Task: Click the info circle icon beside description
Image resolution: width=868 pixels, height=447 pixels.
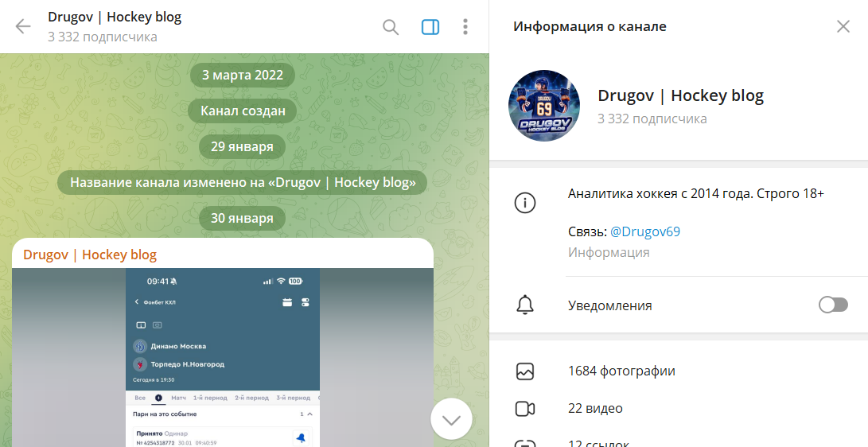Action: [525, 203]
